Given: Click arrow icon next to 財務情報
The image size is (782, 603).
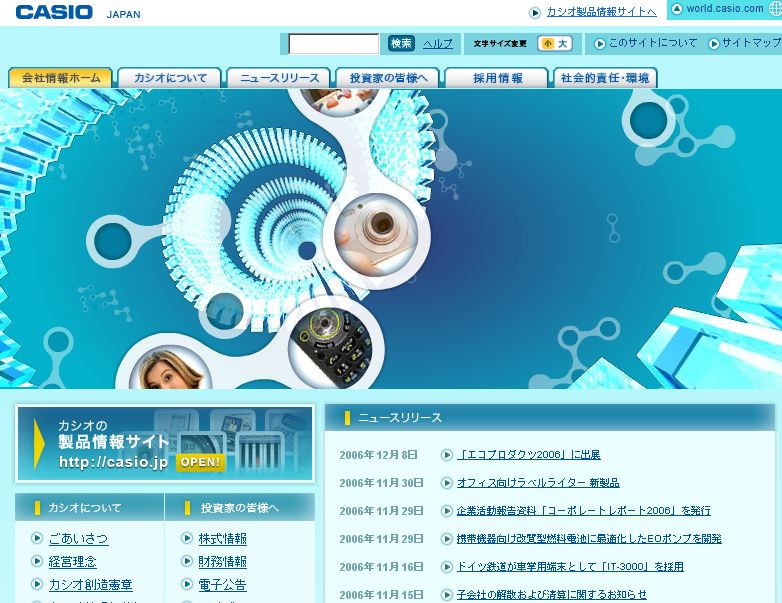Looking at the screenshot, I should point(187,561).
